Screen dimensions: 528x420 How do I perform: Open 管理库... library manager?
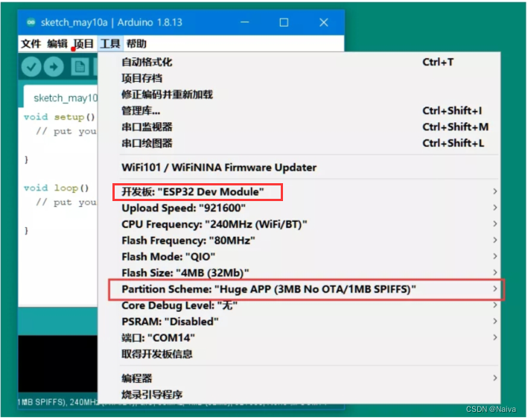299,110
